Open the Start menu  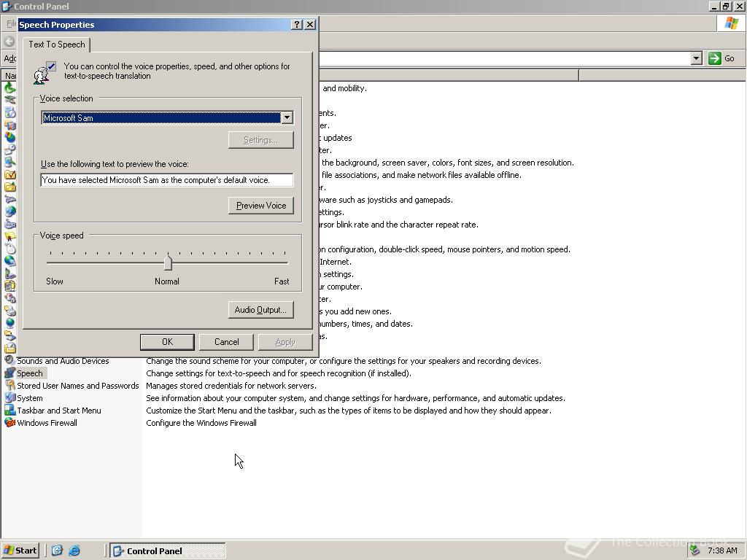pyautogui.click(x=20, y=551)
